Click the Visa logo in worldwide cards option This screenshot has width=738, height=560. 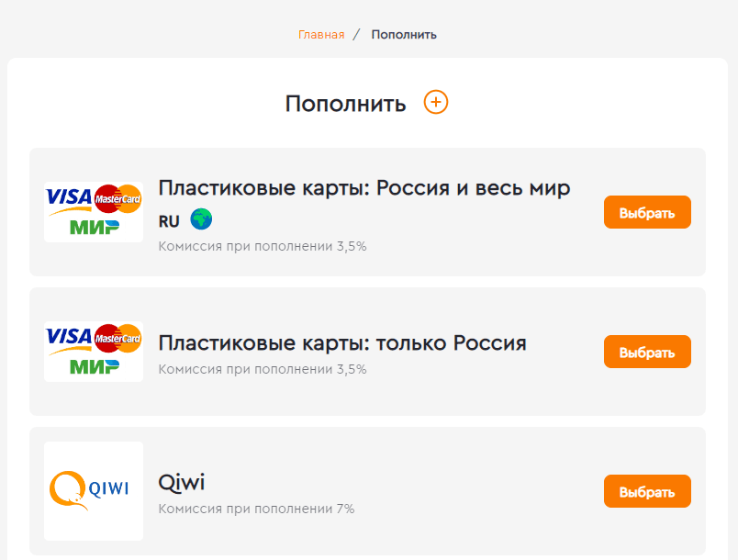tap(69, 197)
